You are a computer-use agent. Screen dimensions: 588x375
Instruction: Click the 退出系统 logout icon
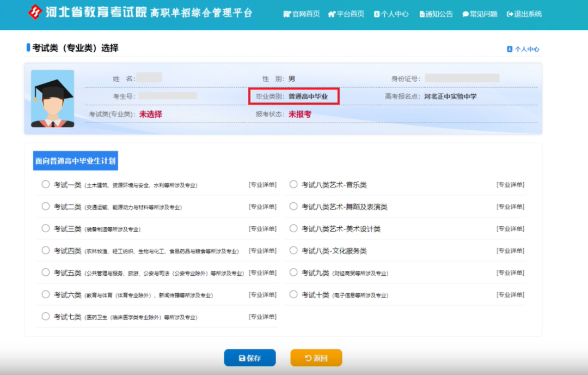(x=510, y=14)
